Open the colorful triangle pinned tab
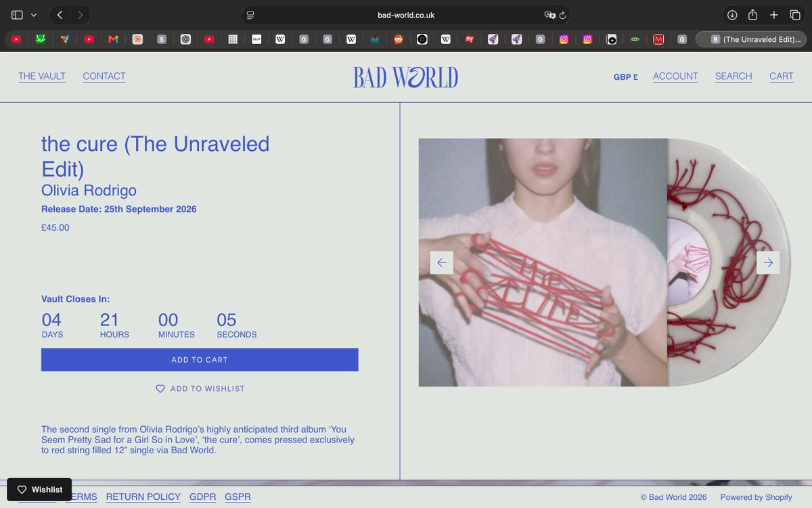The height and width of the screenshot is (508, 812). pyautogui.click(x=64, y=39)
